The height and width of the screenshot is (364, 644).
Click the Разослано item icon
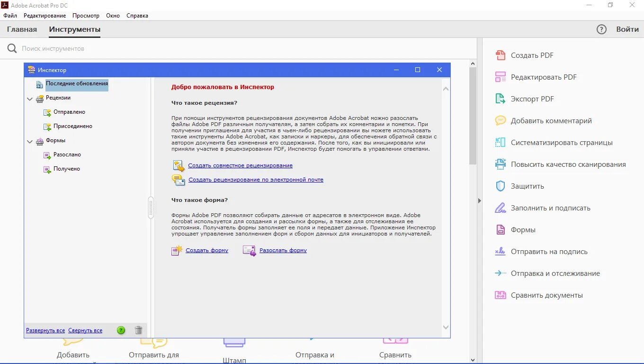click(47, 155)
